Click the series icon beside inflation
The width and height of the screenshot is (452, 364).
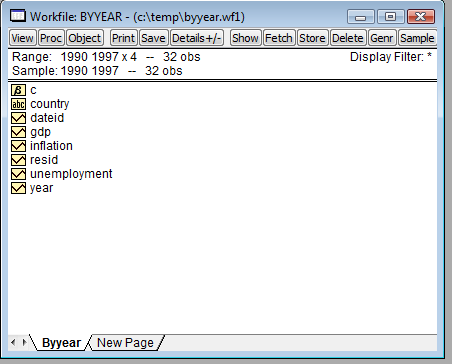[x=18, y=146]
